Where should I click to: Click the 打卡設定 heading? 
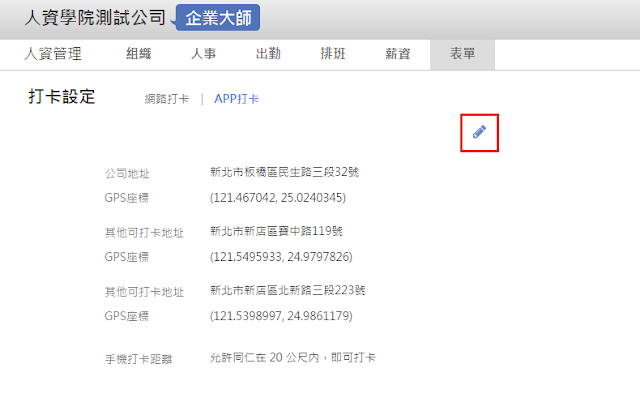(x=62, y=97)
